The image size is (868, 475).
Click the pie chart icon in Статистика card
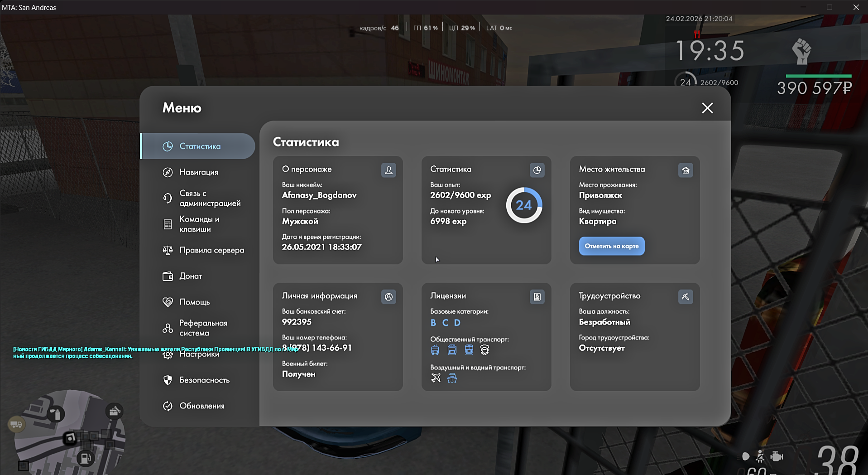537,170
